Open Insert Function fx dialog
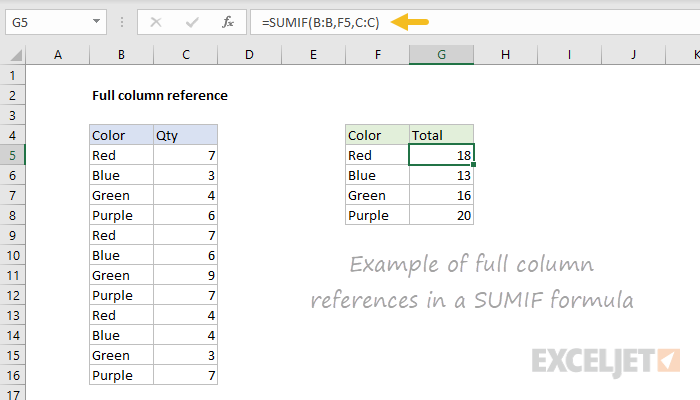 [227, 21]
